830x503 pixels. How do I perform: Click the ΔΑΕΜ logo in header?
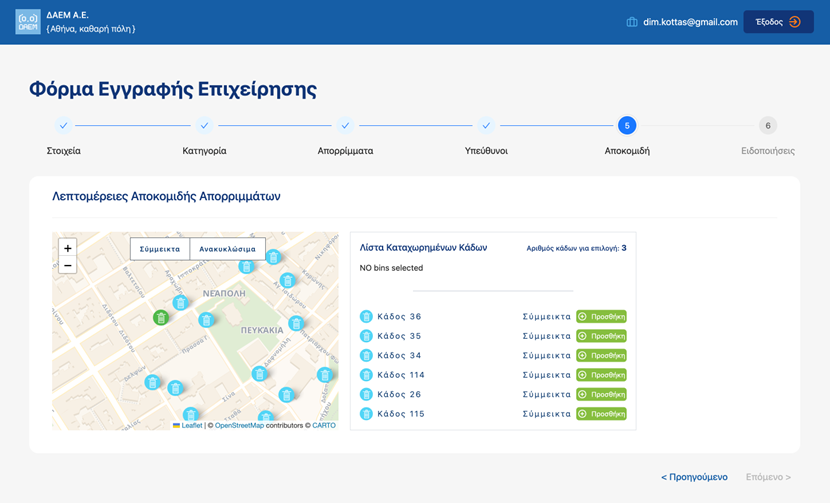[28, 22]
